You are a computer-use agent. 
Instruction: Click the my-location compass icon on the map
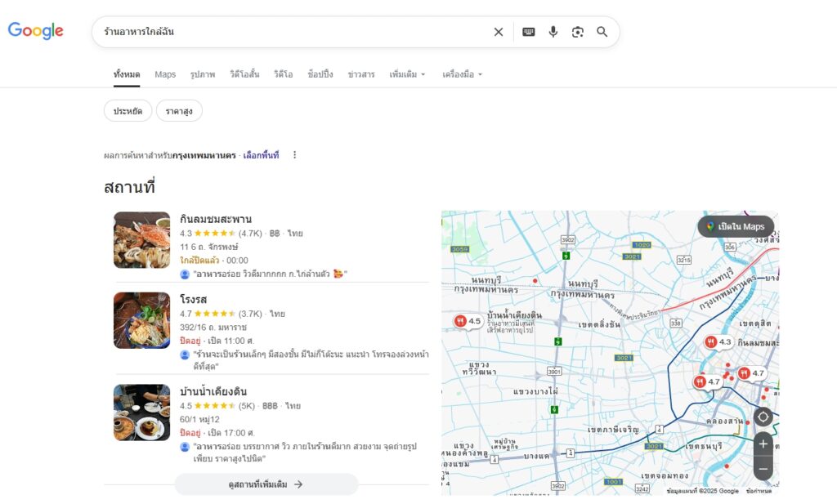pos(763,417)
